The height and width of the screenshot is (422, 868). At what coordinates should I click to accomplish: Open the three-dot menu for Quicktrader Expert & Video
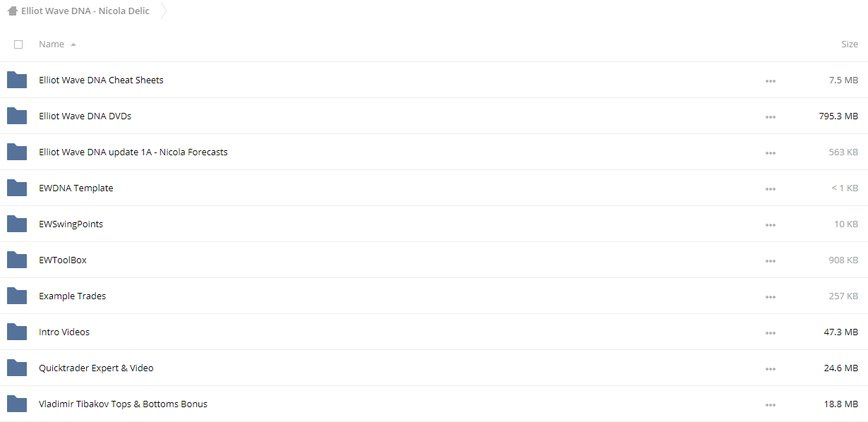pyautogui.click(x=770, y=368)
